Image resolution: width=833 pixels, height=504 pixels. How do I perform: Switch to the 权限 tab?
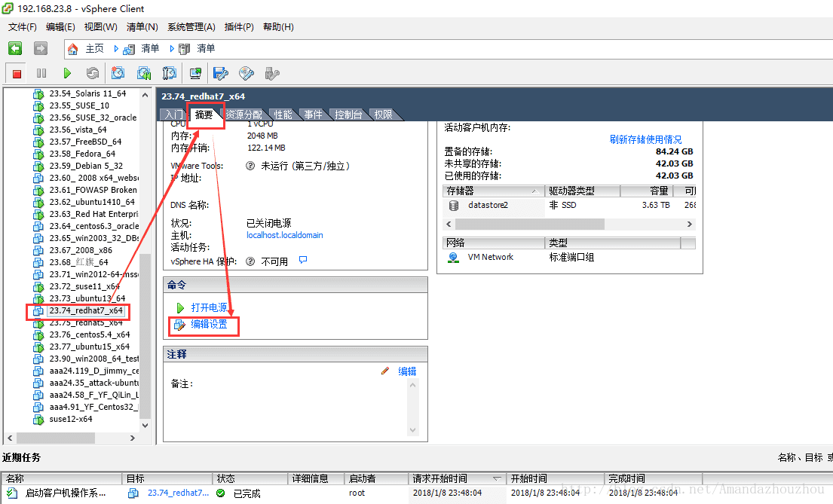pos(383,115)
